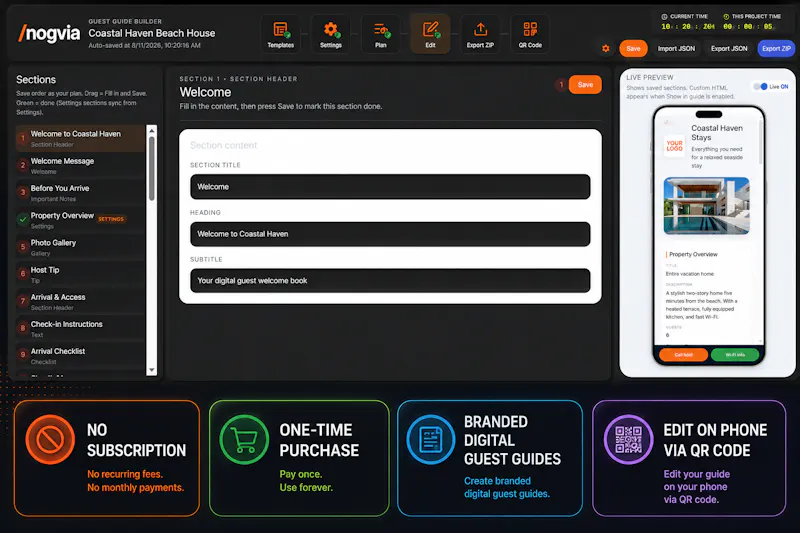
Task: Click the green shopping cart icon
Action: [x=244, y=439]
